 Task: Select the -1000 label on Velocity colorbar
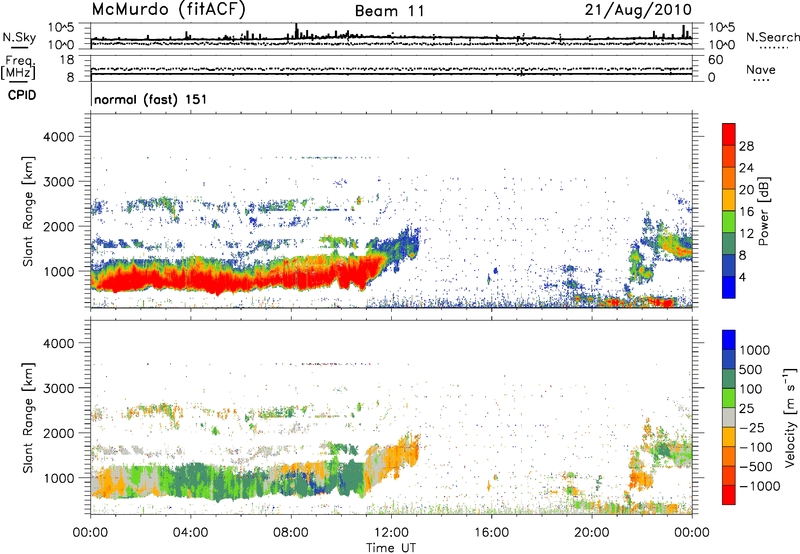(x=760, y=486)
